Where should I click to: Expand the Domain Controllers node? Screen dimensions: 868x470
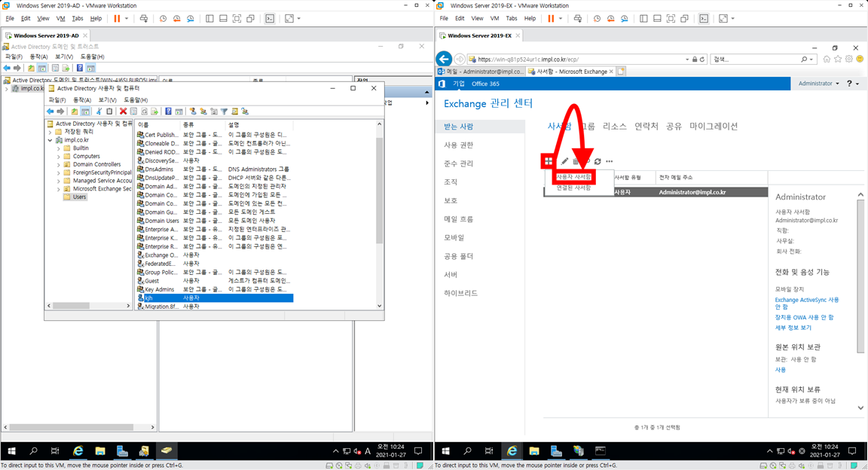[59, 164]
